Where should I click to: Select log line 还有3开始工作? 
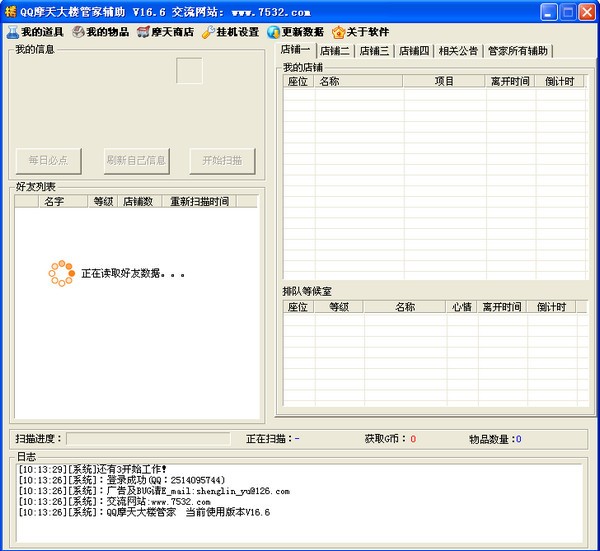pos(93,469)
